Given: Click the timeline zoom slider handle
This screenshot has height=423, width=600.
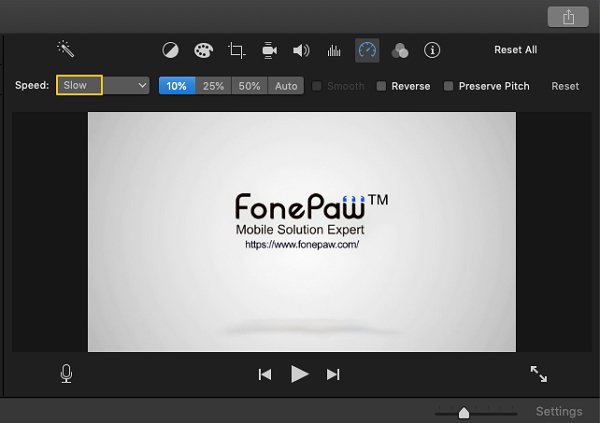Looking at the screenshot, I should pyautogui.click(x=464, y=413).
